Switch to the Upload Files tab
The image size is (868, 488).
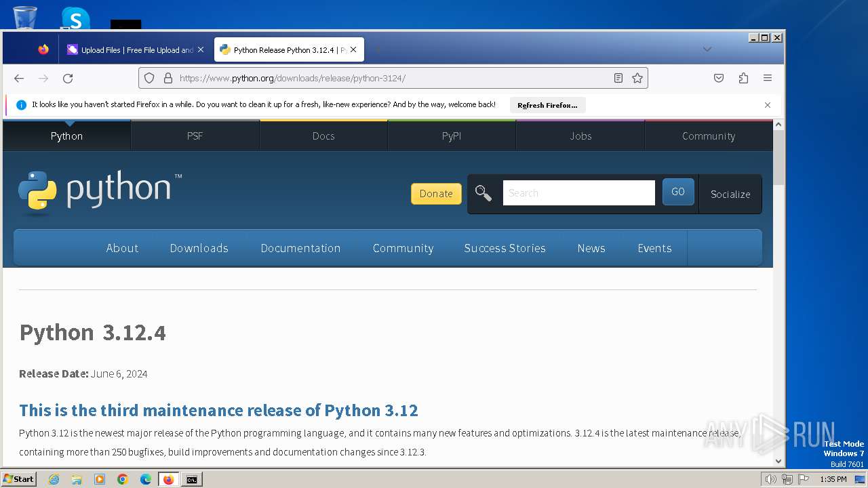pos(135,49)
